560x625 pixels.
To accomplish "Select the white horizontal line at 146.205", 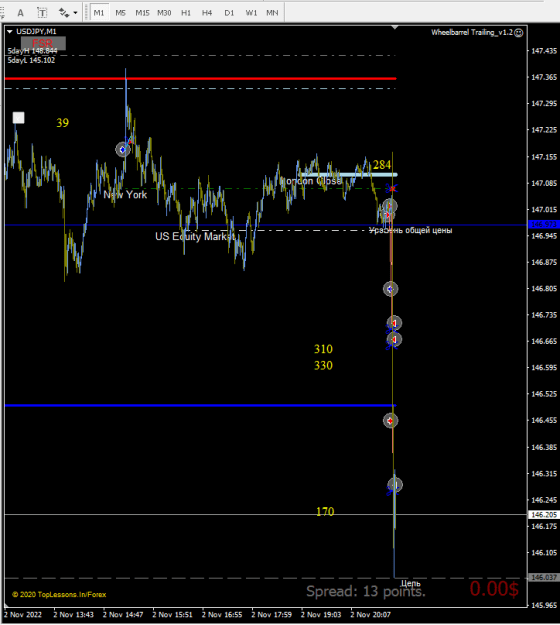I will [265, 515].
